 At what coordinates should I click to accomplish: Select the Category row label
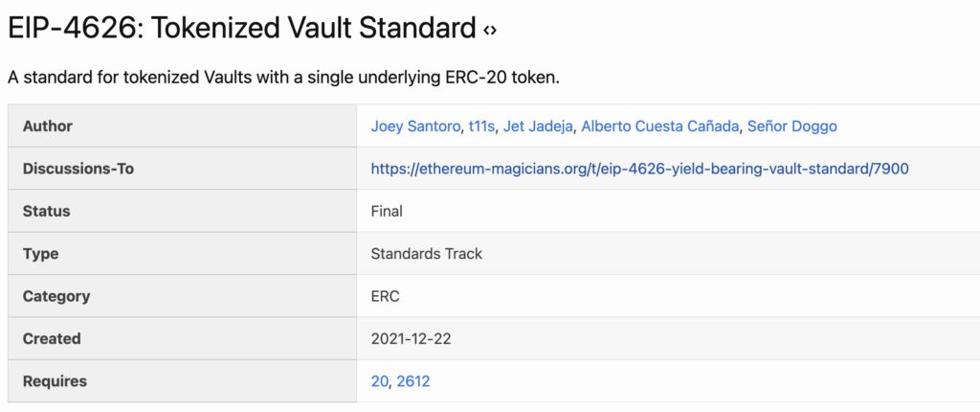[56, 296]
